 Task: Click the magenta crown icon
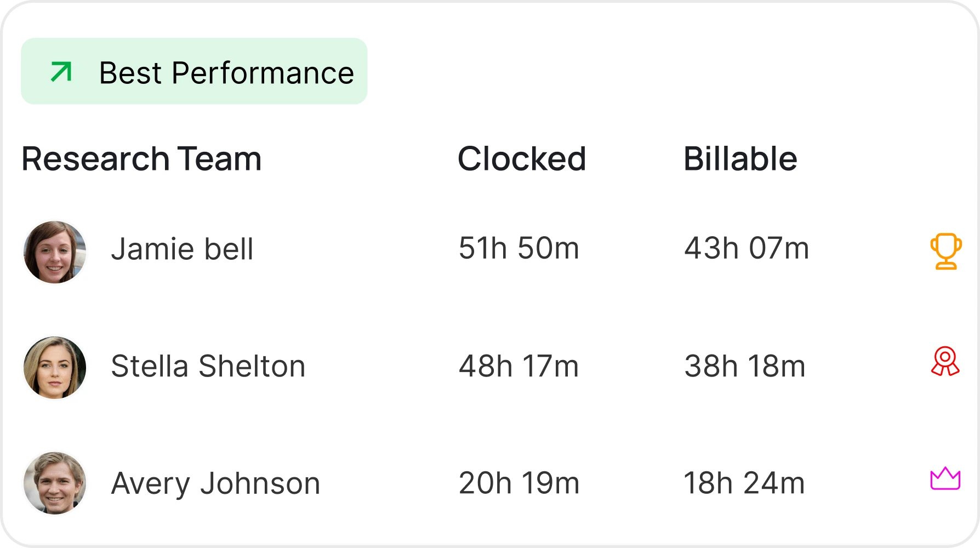point(945,478)
